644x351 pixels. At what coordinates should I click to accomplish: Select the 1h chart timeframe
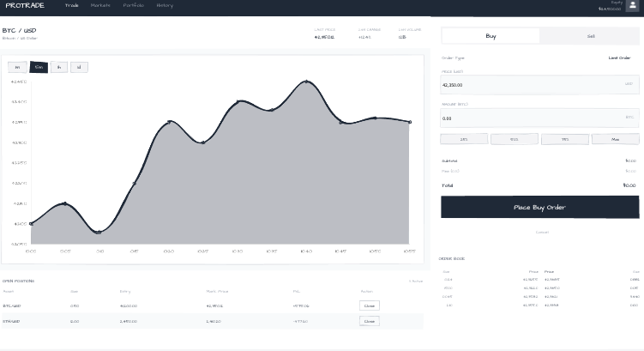click(x=59, y=67)
